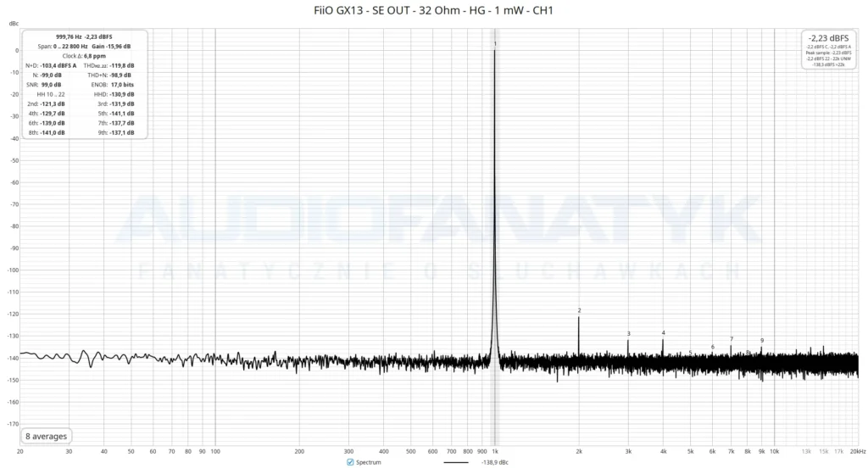Click the "1k" label on frequency axis
868x468 pixels.
[495, 451]
